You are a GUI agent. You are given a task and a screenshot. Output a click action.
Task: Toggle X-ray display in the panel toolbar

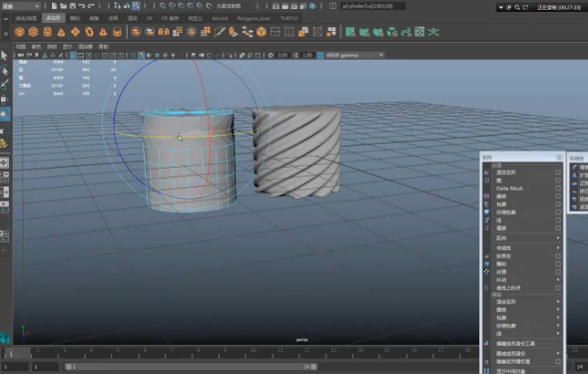tap(242, 55)
